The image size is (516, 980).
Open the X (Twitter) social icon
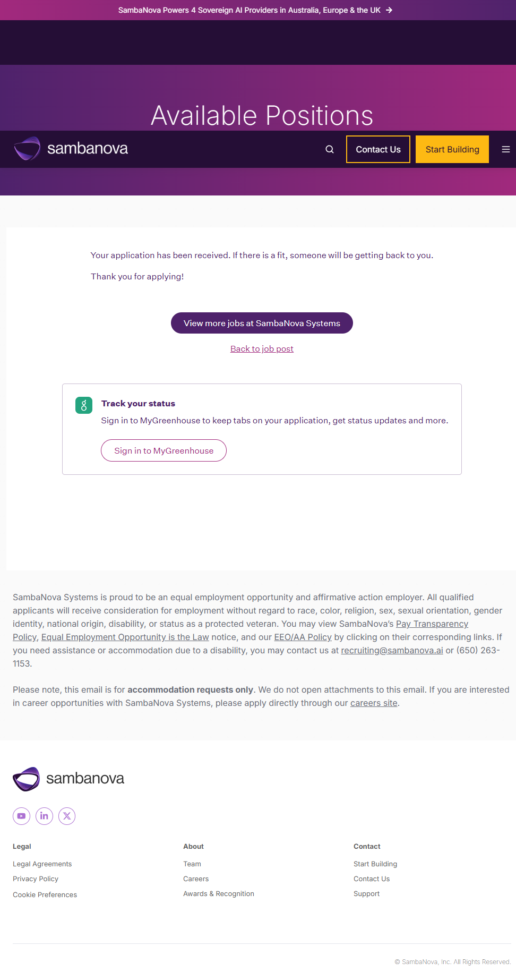[x=67, y=816]
